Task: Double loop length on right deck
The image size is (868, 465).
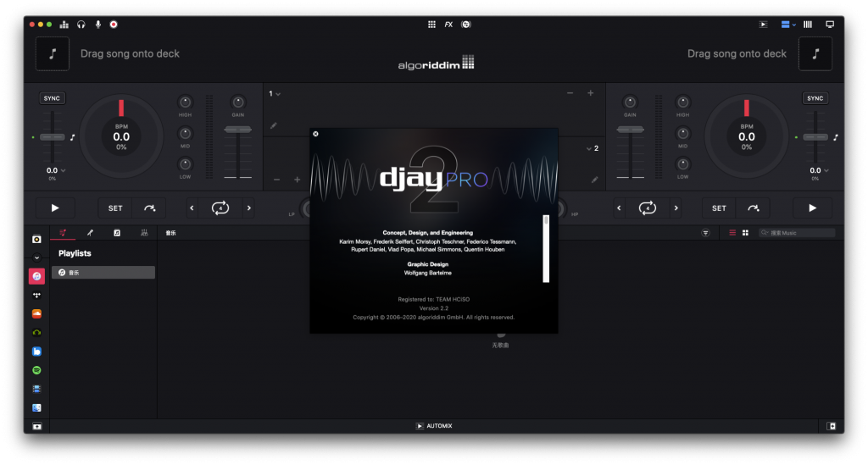Action: point(676,208)
